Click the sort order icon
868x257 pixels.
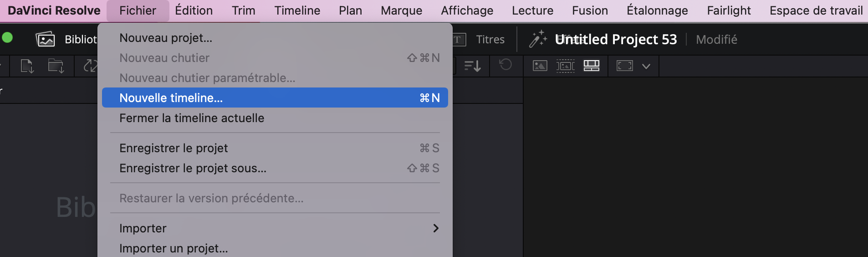click(473, 66)
